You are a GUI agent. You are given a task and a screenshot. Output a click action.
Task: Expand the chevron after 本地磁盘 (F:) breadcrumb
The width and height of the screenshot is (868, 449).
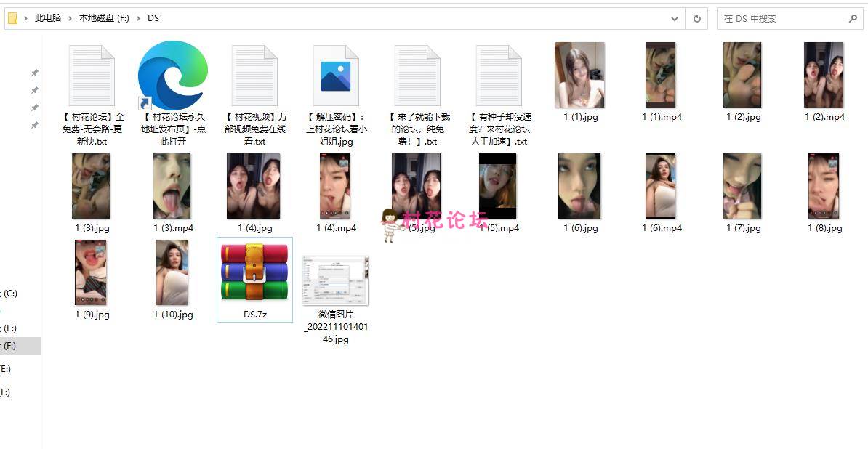tap(138, 18)
